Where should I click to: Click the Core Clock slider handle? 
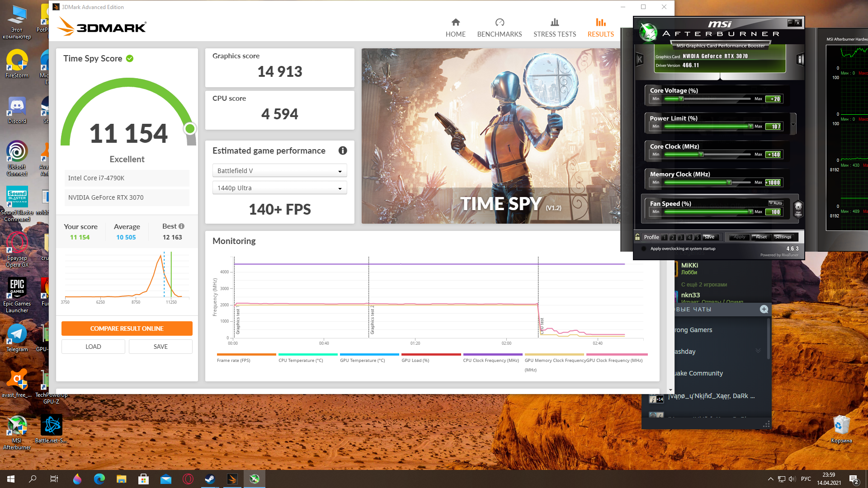pyautogui.click(x=701, y=155)
